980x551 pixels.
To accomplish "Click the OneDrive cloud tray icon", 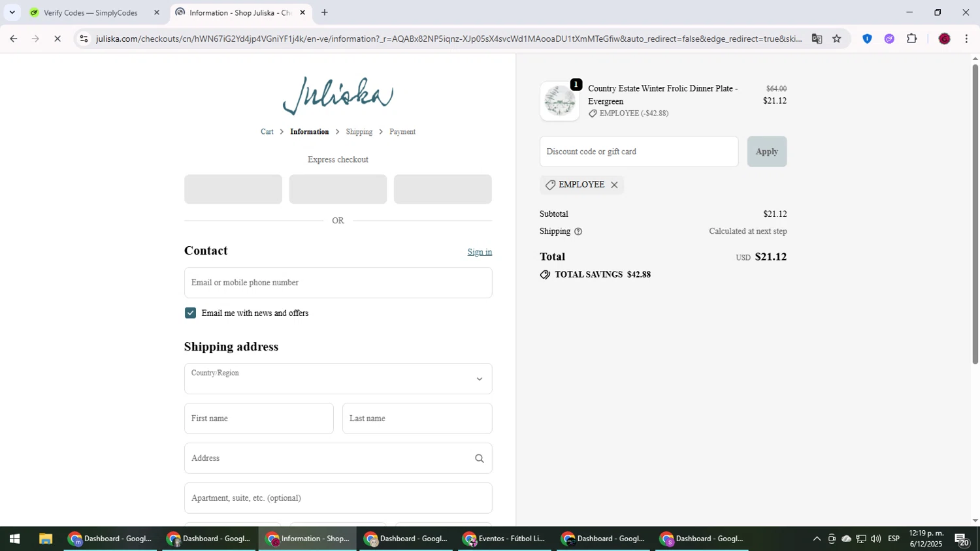I will click(846, 539).
